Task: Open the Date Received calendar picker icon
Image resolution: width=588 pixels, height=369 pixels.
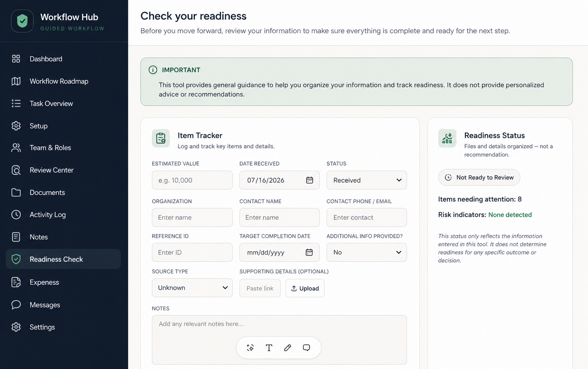Action: [x=310, y=180]
